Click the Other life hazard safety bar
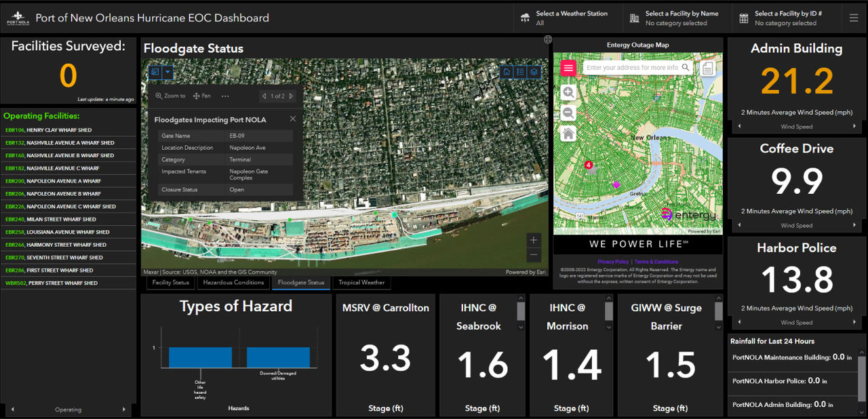The width and height of the screenshot is (868, 419). tap(200, 357)
